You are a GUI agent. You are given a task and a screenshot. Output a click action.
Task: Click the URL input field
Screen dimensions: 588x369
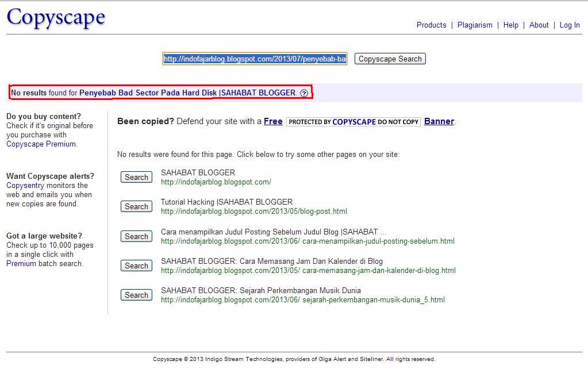click(255, 59)
